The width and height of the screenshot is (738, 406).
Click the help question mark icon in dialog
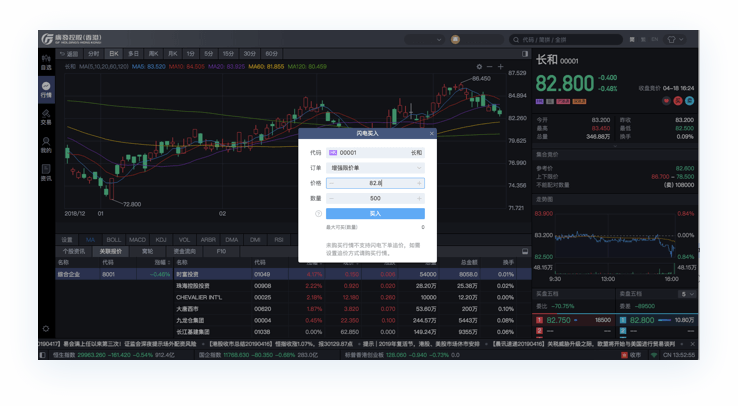[x=318, y=214]
